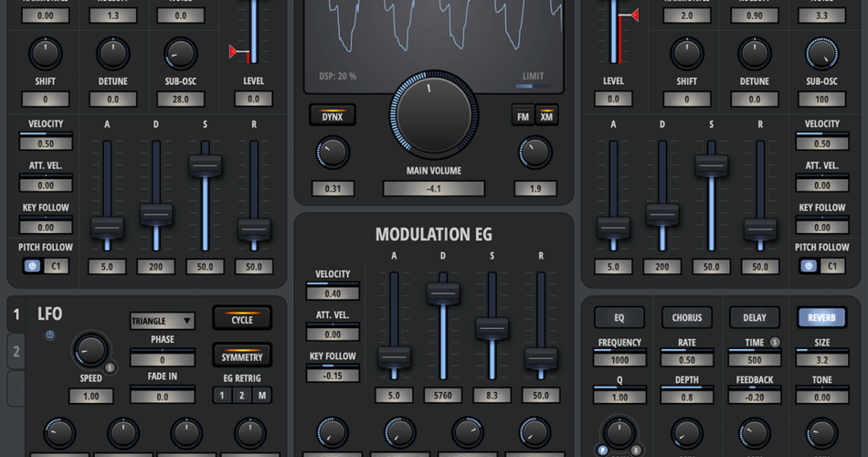Click the Chorus effect button
The image size is (868, 457).
tap(687, 318)
